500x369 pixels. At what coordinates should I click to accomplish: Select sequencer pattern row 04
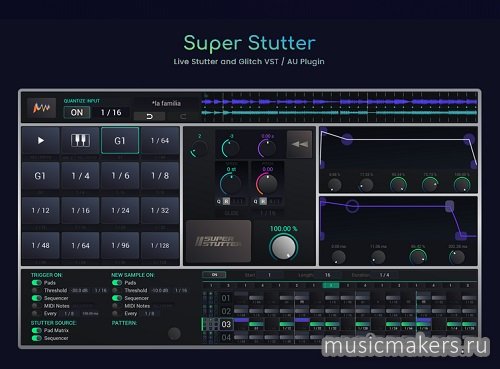226,337
